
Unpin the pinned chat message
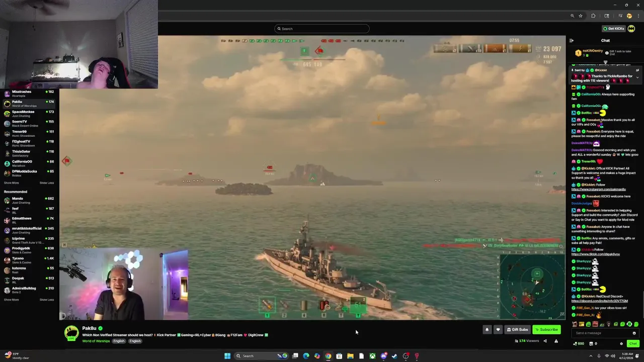(x=637, y=70)
